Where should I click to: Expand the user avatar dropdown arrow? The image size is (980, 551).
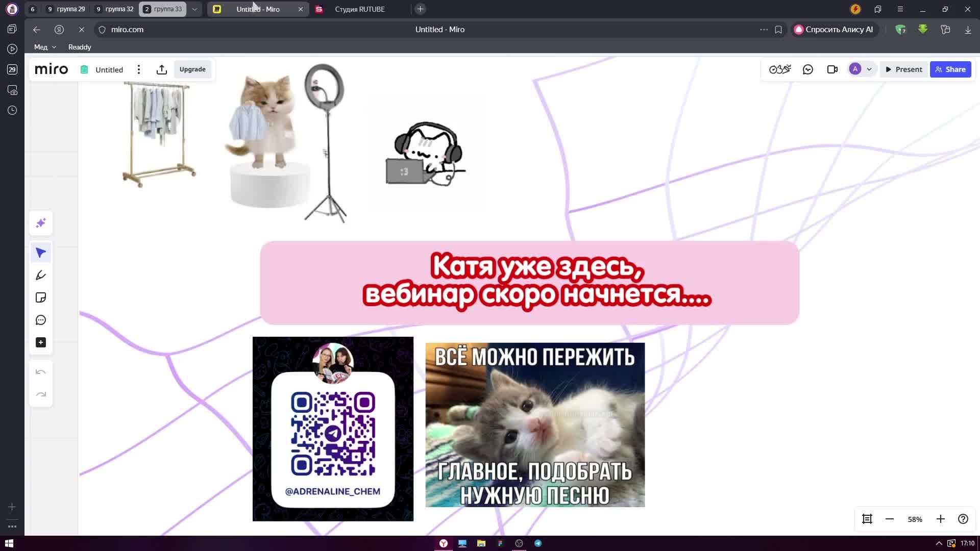(x=869, y=69)
